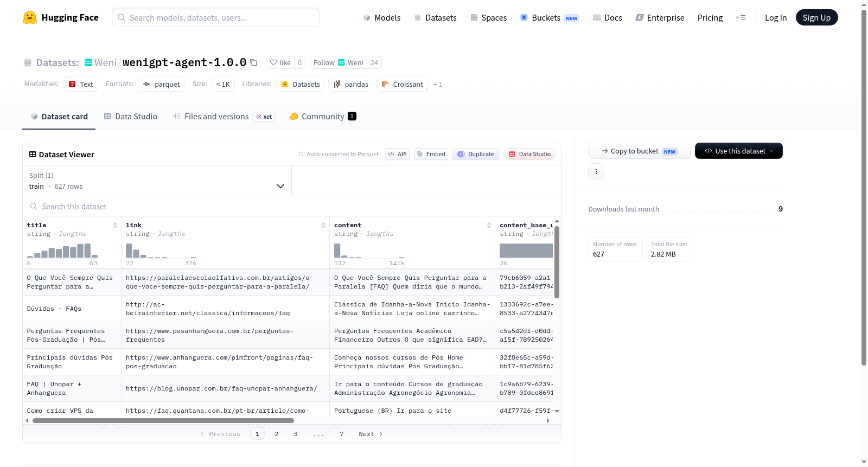Click the table vertical scrollbar thumb
The image size is (868, 467).
[x=557, y=262]
